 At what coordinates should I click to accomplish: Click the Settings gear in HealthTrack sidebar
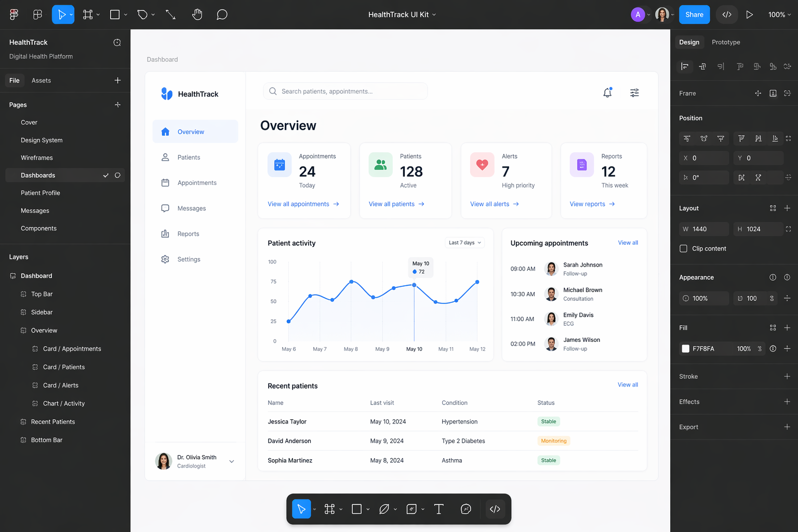pyautogui.click(x=165, y=259)
